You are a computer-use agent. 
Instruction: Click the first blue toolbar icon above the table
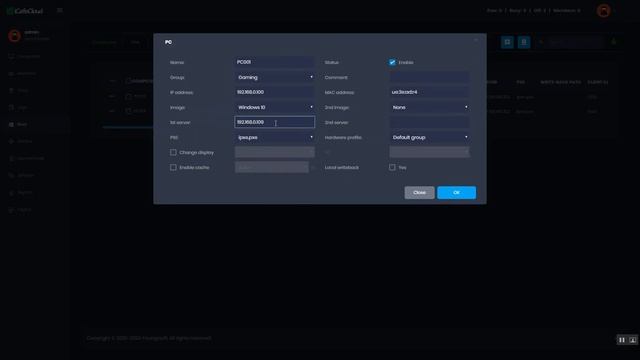(507, 42)
